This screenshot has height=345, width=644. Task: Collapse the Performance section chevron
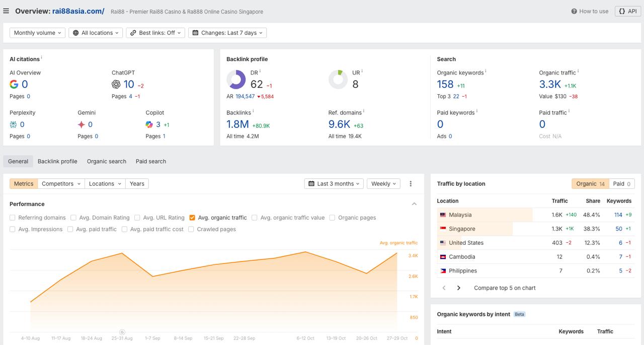[x=414, y=204]
